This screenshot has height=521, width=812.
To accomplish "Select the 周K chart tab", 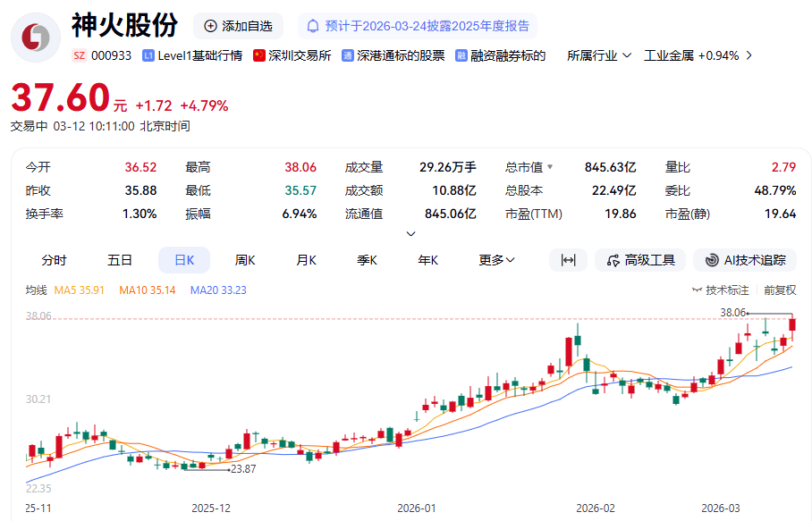I will tap(245, 260).
